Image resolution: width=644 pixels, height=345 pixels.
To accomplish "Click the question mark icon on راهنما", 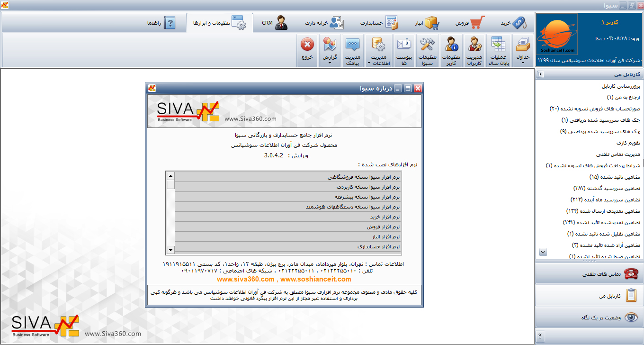I will coord(169,23).
